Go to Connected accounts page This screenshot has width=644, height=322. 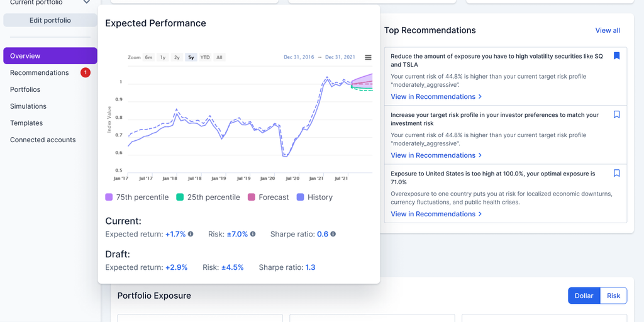pyautogui.click(x=43, y=140)
